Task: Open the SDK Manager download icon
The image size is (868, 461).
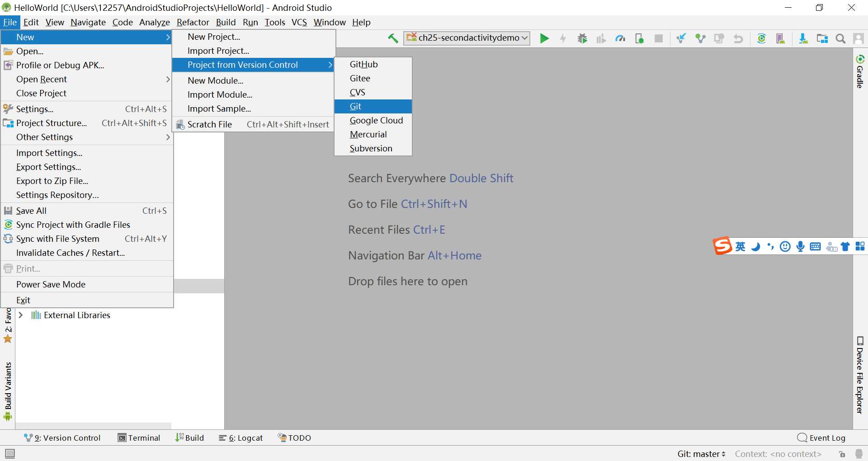Action: point(803,38)
